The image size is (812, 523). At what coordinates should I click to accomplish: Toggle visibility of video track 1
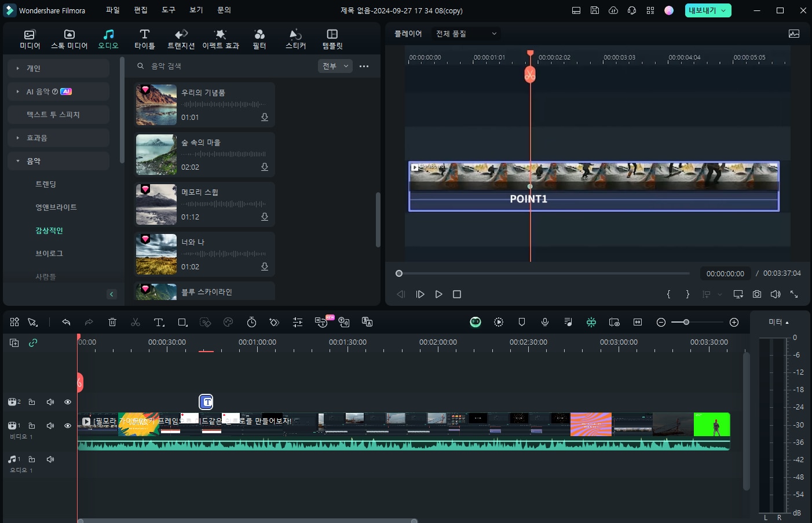pyautogui.click(x=68, y=426)
